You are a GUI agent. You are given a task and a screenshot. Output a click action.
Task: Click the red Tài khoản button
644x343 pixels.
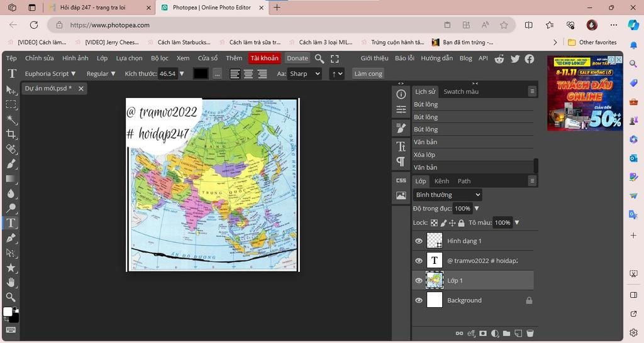(264, 58)
